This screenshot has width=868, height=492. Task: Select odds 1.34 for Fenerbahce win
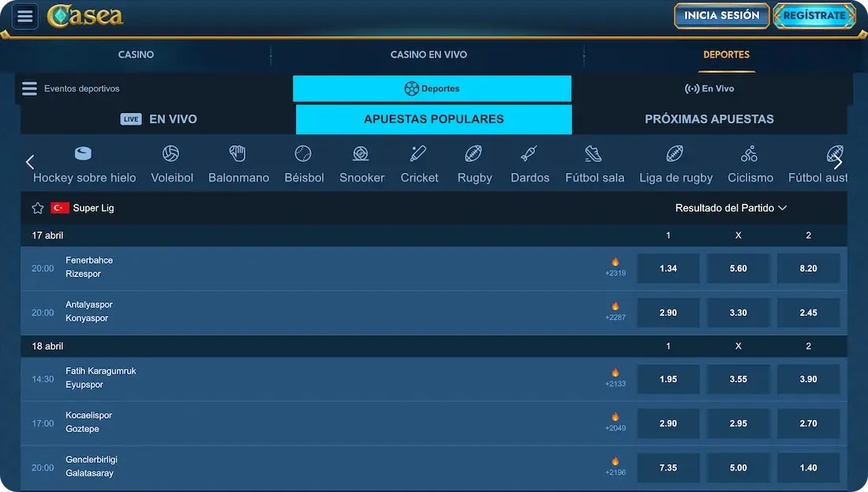[668, 269]
